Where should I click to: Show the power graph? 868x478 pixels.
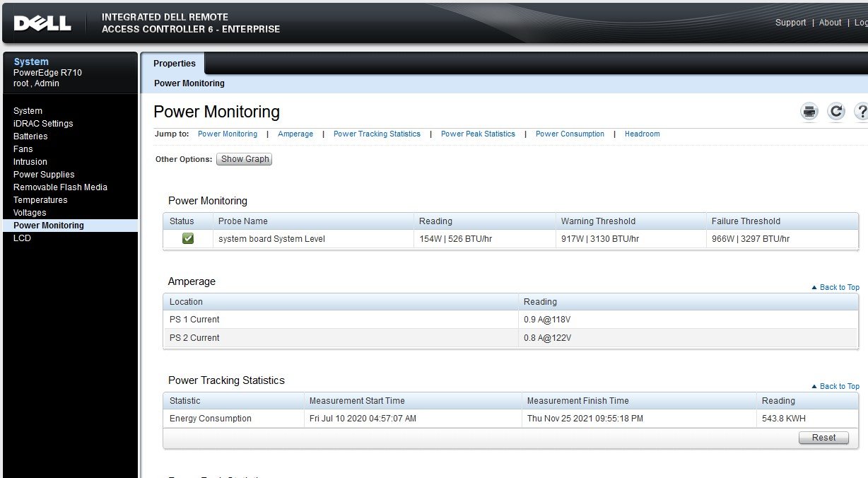(x=245, y=159)
